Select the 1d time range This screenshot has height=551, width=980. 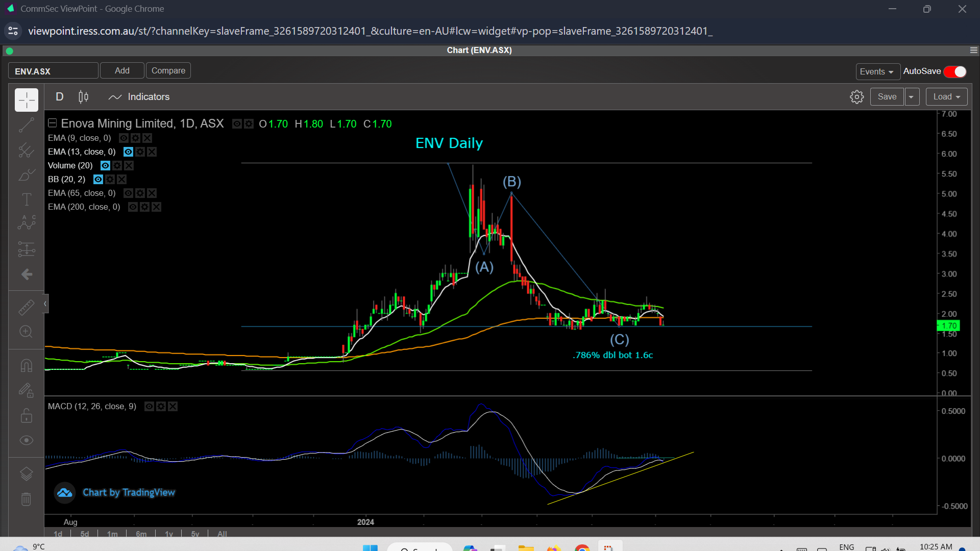pos(58,534)
